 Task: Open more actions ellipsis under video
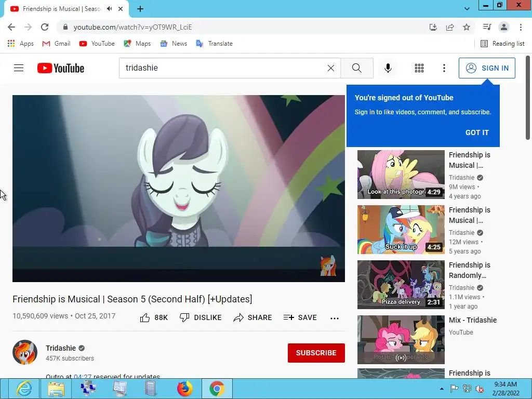334,318
